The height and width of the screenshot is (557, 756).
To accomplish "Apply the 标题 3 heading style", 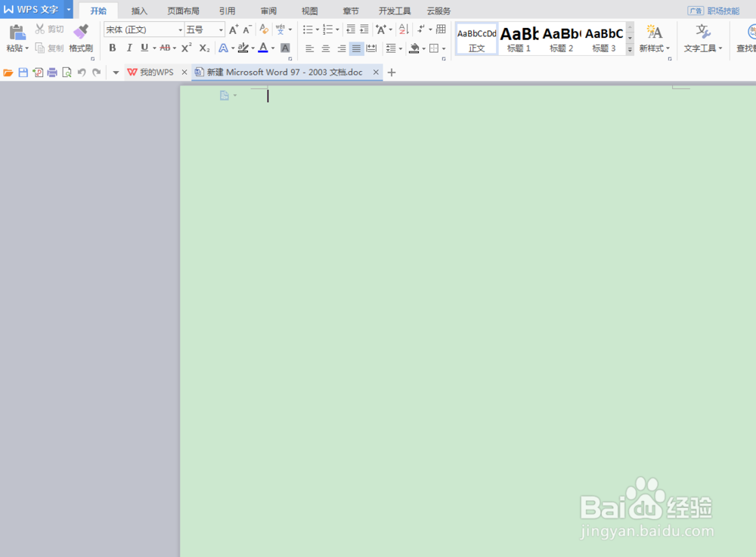I will click(604, 39).
